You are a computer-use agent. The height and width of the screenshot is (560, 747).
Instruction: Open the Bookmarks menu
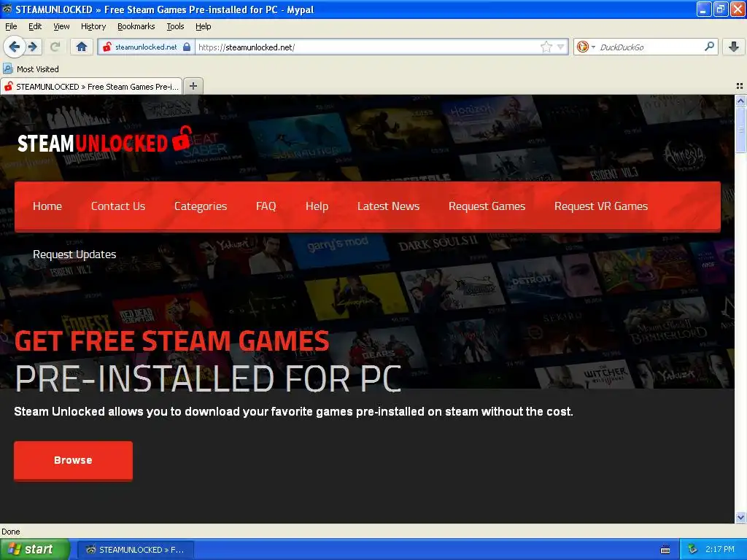click(x=136, y=26)
